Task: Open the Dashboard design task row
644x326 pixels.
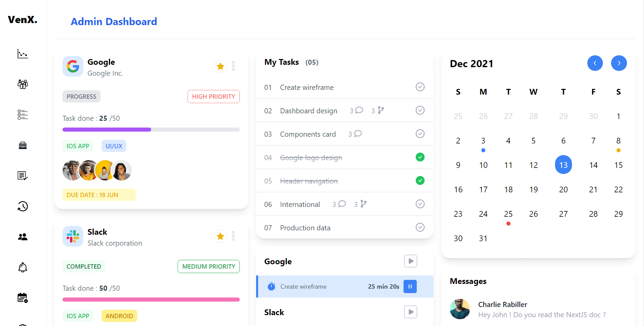Action: click(308, 111)
